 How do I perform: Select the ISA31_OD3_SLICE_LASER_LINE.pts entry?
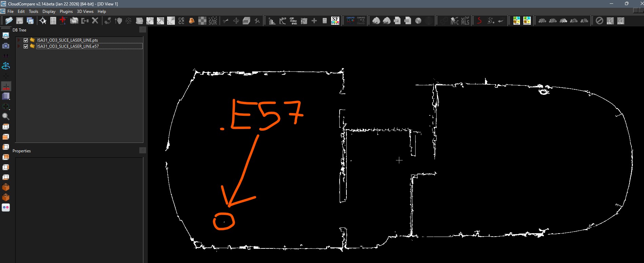67,40
